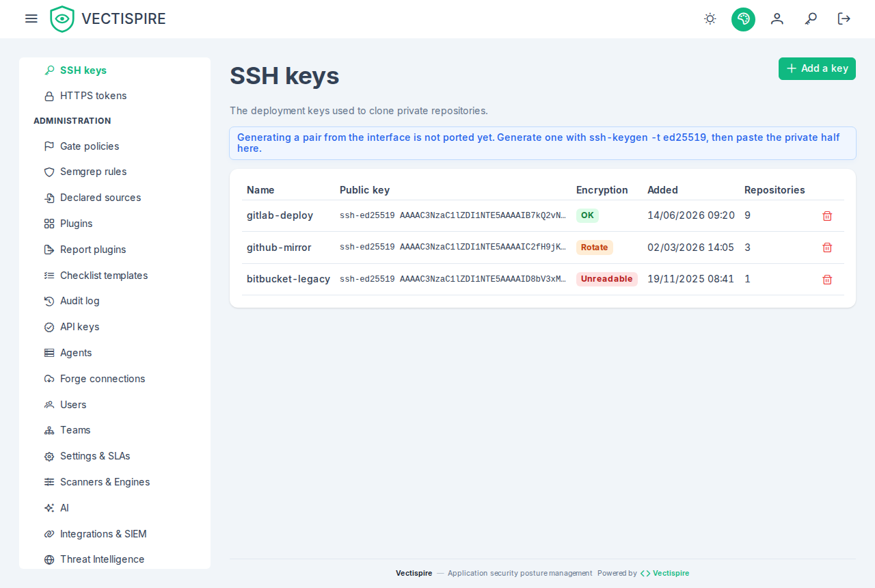Click the date 02/03/2026 14:05
Screen dimensions: 875x588
[690, 248]
